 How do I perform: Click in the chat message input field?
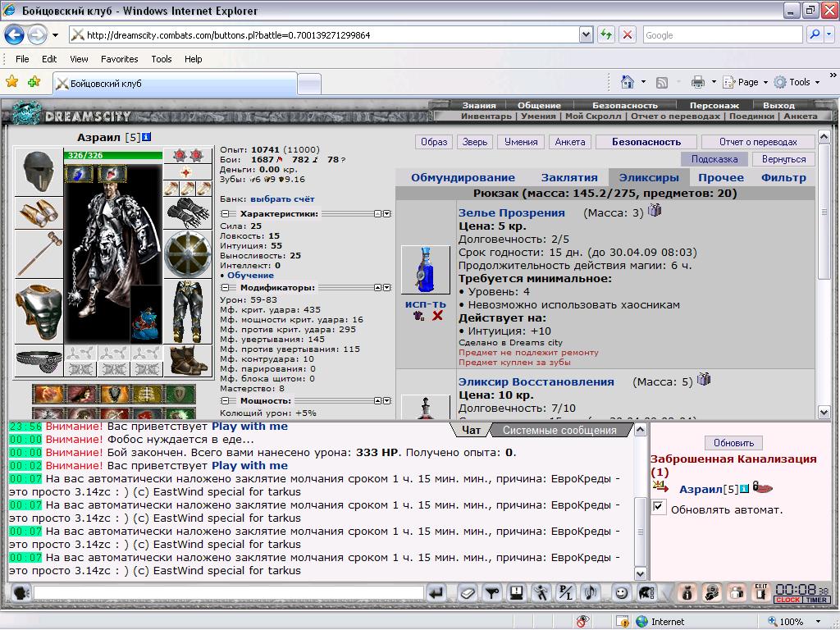229,592
